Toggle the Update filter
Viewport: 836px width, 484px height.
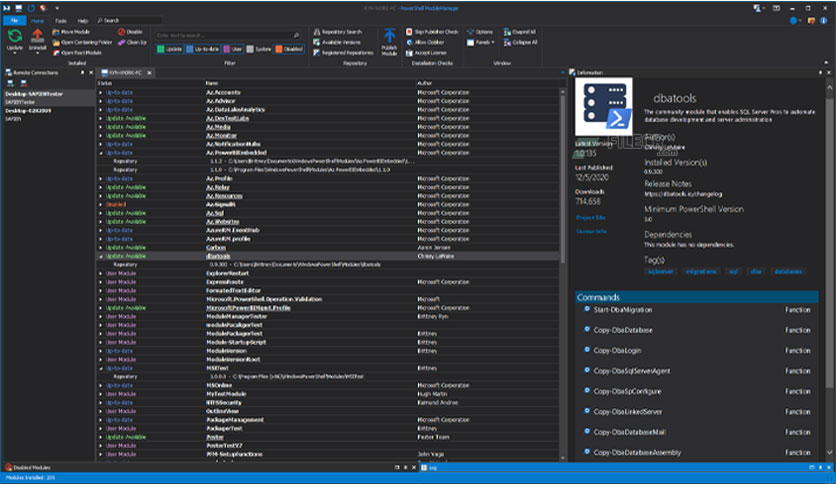[x=170, y=49]
